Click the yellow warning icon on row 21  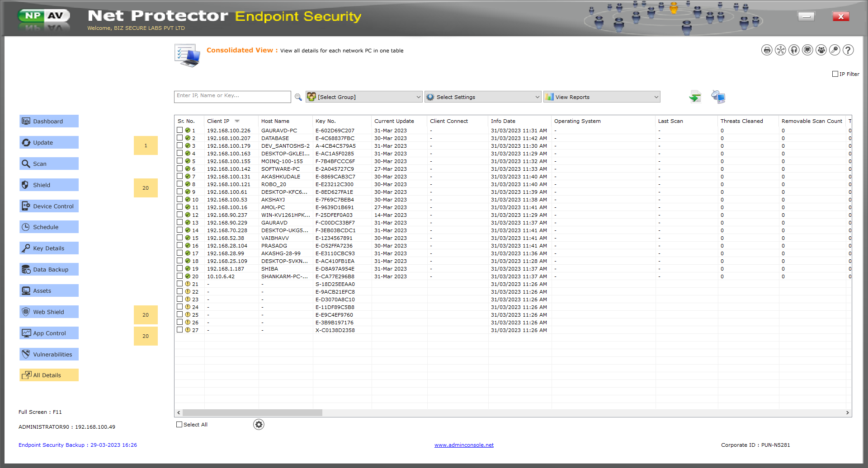click(x=188, y=284)
